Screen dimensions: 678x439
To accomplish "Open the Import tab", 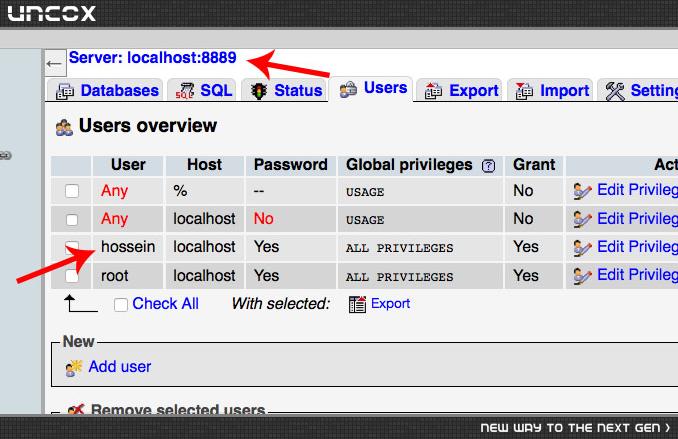I will tap(550, 90).
